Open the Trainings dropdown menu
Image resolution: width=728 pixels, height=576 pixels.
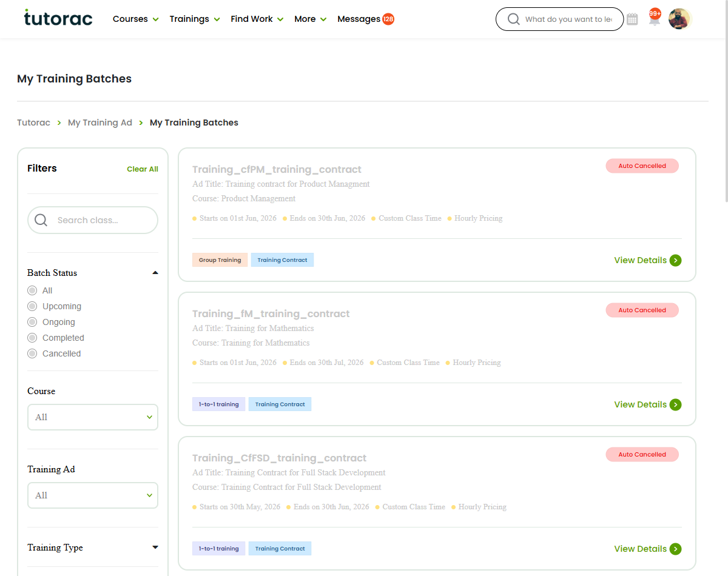coord(195,19)
